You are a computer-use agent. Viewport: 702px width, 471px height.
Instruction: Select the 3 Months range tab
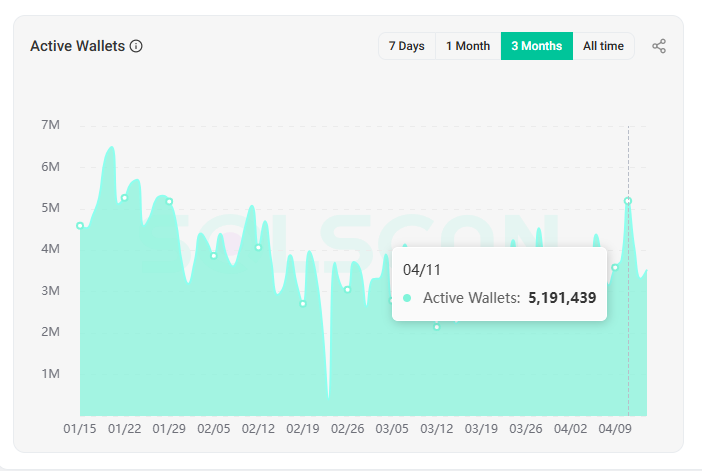(x=536, y=46)
